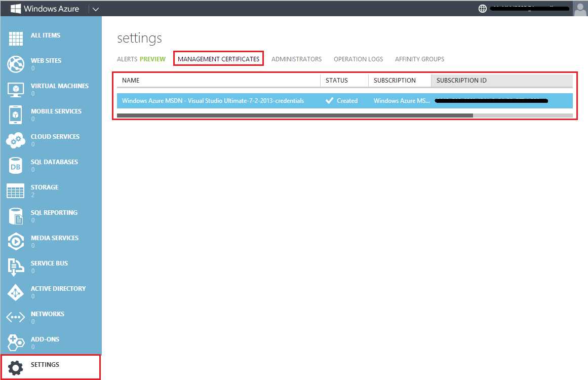Sort by the Status column header

point(344,80)
